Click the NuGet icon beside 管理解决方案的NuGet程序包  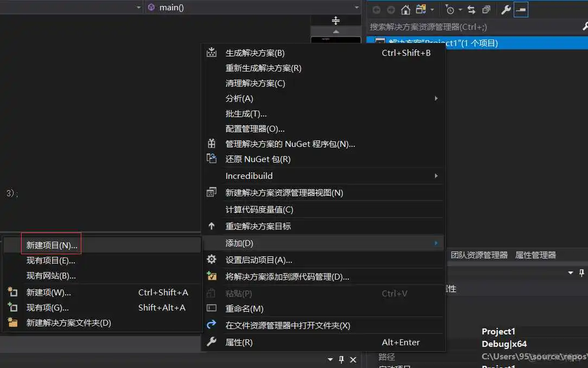coord(211,144)
